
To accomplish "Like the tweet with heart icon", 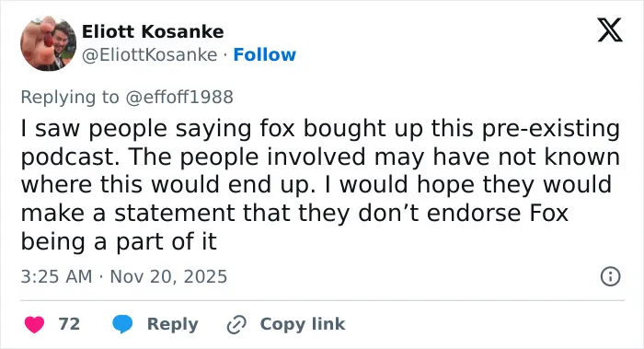I will (x=35, y=324).
